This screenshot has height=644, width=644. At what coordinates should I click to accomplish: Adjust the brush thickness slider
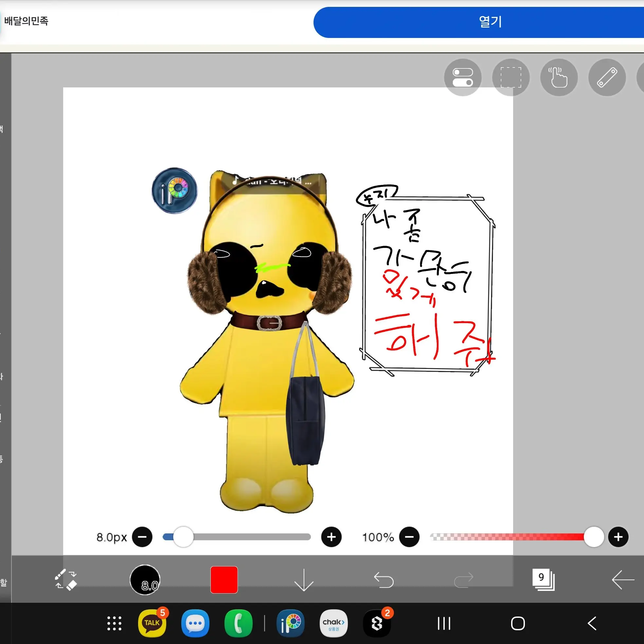point(237,537)
